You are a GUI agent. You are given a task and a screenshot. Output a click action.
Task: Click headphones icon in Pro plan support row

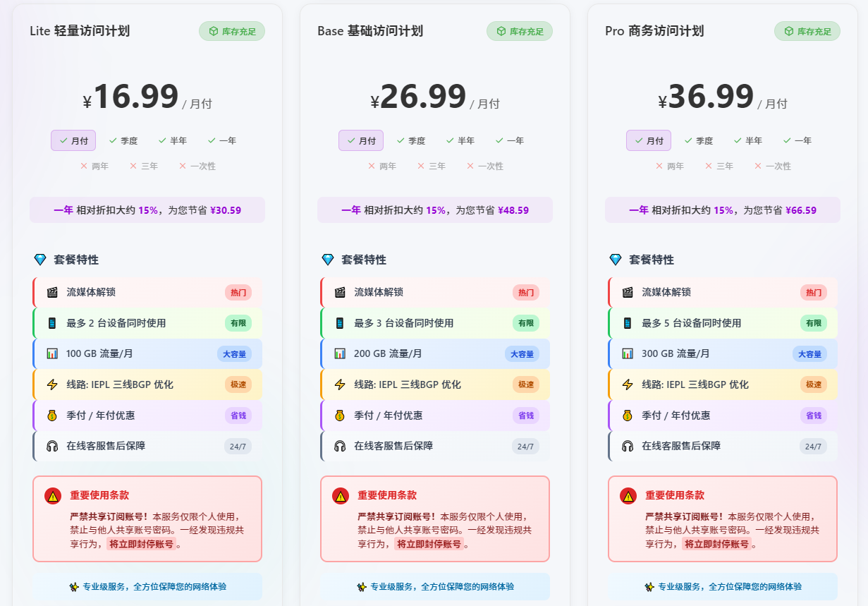(628, 446)
